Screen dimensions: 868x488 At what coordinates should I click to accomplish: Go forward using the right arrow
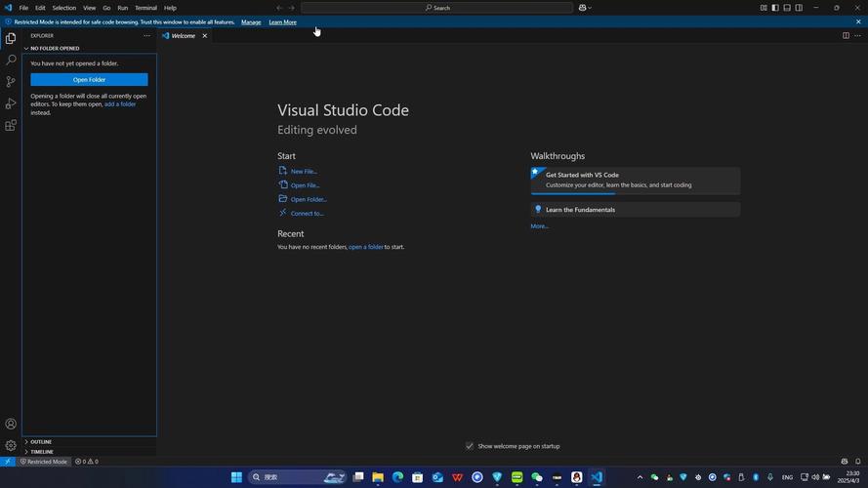point(292,8)
